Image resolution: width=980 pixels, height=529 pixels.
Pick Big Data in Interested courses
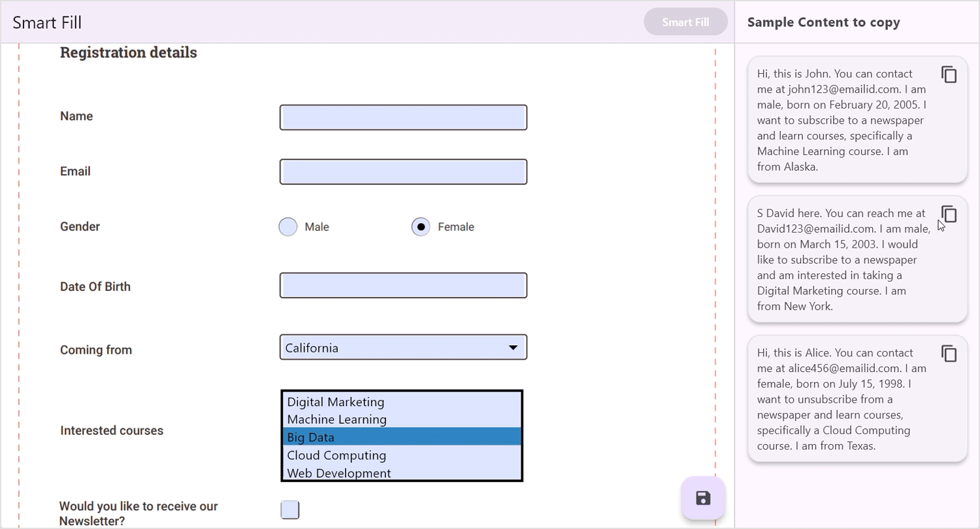click(x=311, y=437)
